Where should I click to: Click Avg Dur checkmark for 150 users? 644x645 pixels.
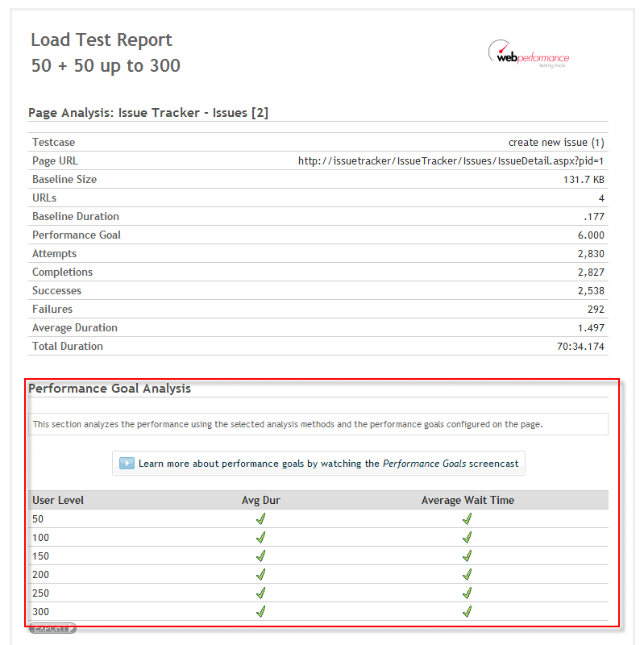pyautogui.click(x=260, y=556)
